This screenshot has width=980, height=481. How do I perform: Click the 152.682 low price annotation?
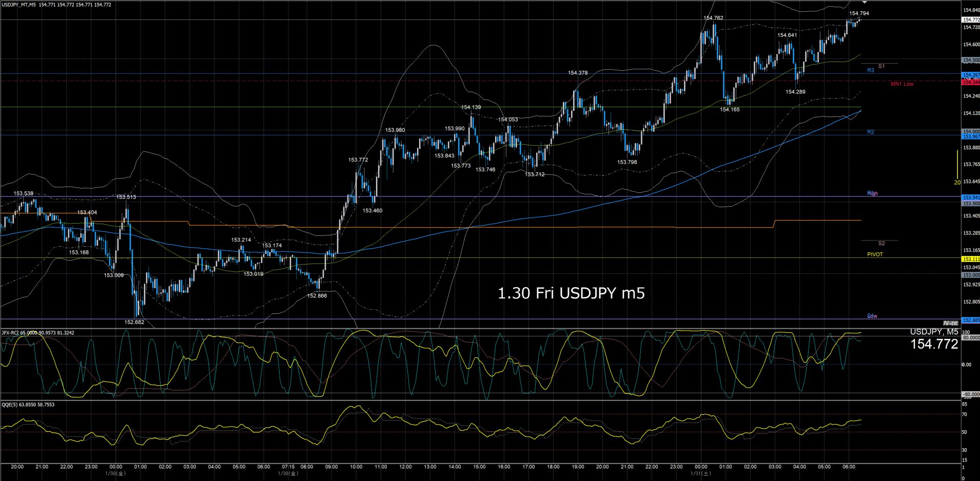pyautogui.click(x=134, y=322)
